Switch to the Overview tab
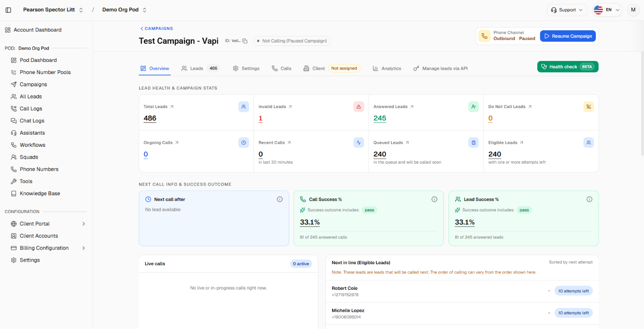The height and width of the screenshot is (329, 644). (x=155, y=68)
